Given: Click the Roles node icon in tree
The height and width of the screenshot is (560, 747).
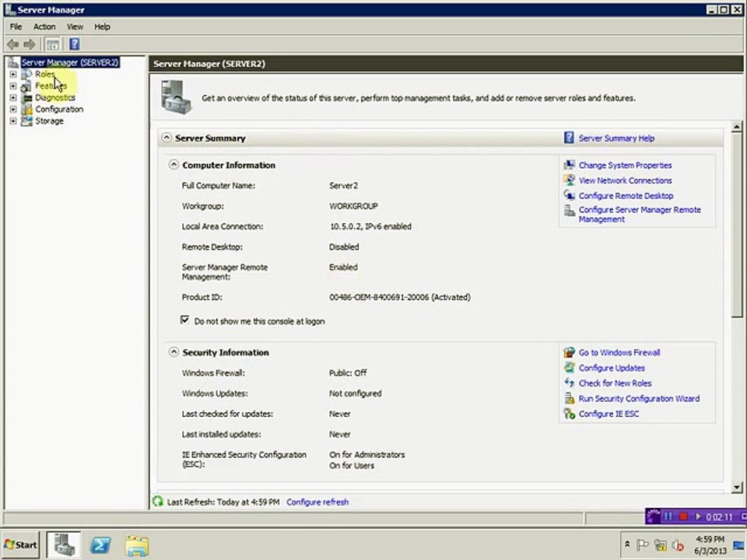Looking at the screenshot, I should [x=26, y=75].
